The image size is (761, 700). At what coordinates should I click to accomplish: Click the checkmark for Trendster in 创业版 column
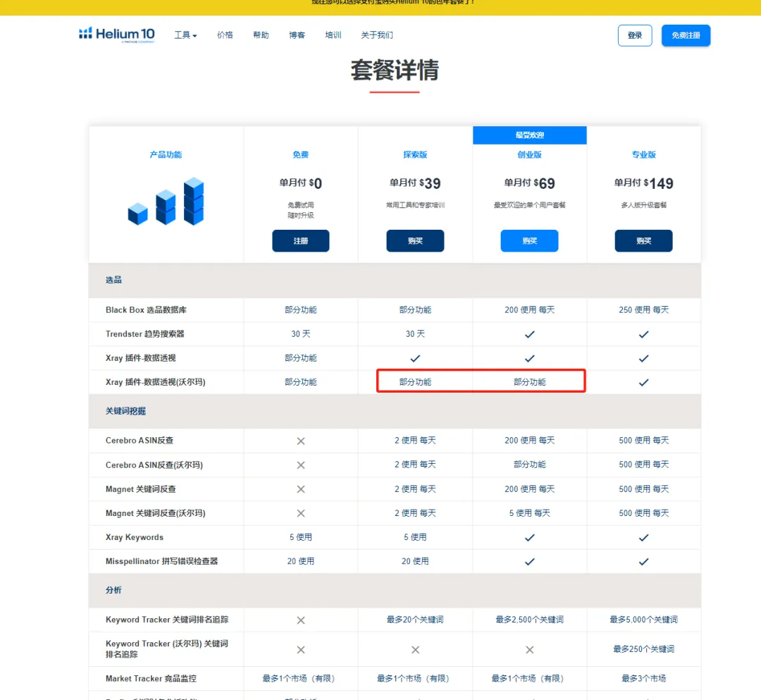[529, 334]
